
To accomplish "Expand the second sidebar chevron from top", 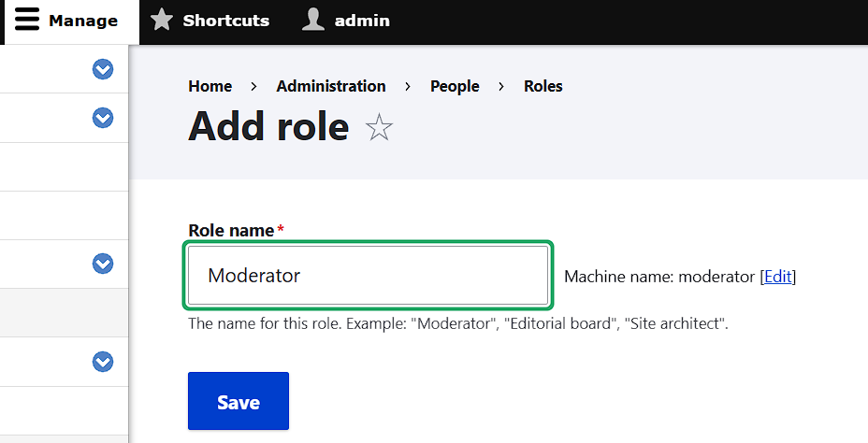I will coord(103,118).
